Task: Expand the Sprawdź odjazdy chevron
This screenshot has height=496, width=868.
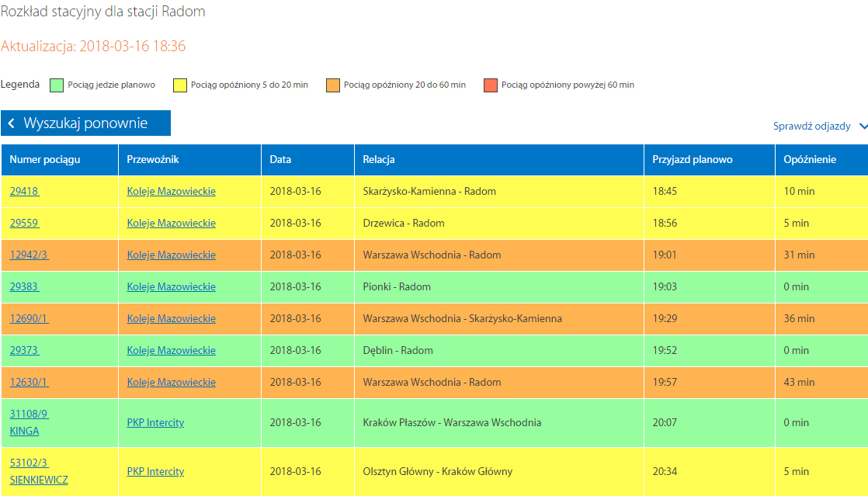Action: point(863,127)
